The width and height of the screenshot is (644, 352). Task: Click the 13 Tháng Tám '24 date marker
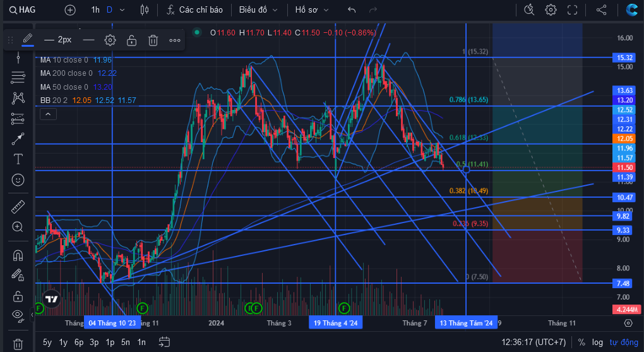click(466, 323)
